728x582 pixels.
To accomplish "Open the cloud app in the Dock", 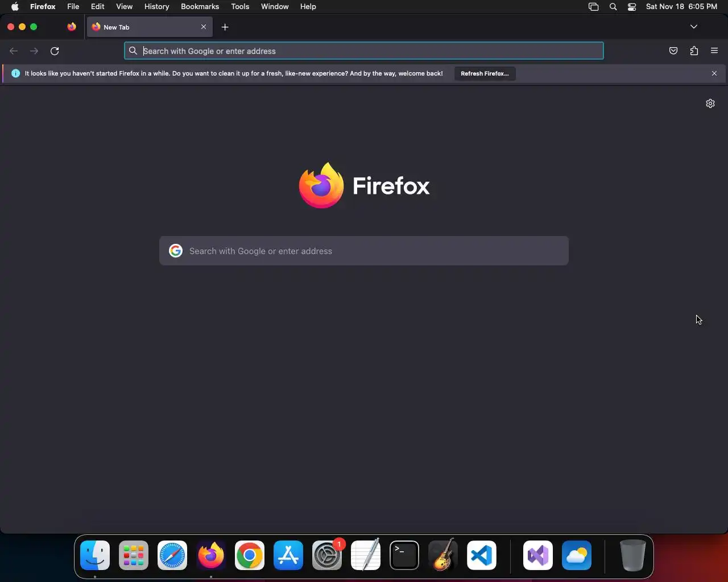I will 577,555.
